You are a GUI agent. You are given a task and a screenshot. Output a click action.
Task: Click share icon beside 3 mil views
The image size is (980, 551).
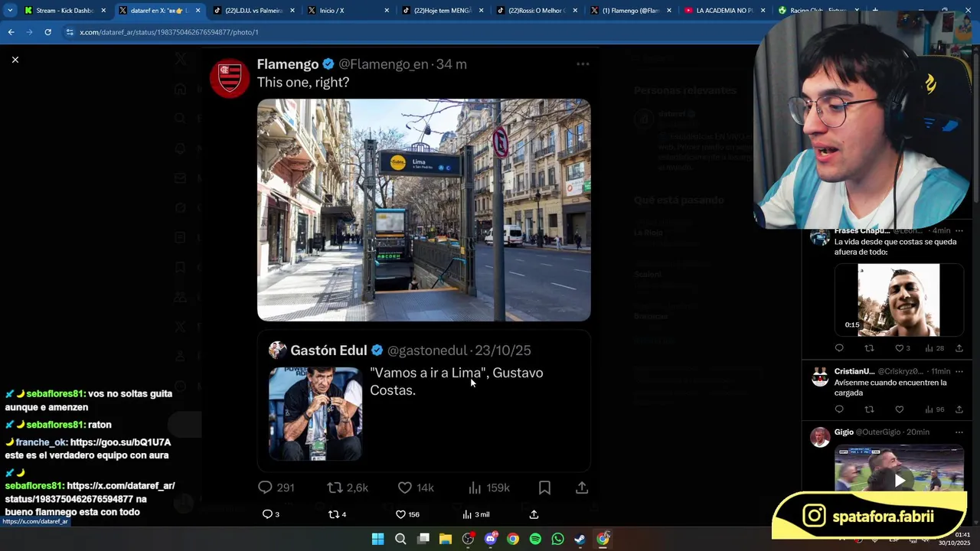coord(534,514)
